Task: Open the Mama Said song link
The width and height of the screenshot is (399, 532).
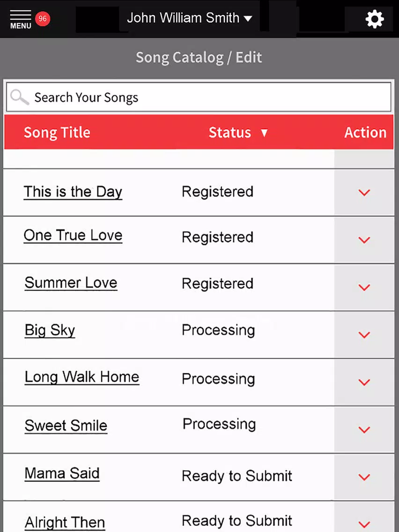Action: click(x=62, y=473)
